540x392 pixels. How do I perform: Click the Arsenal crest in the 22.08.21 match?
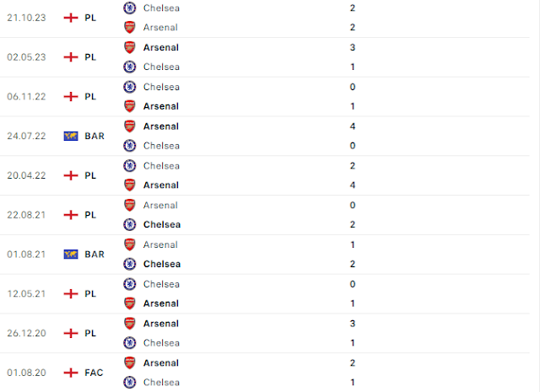pyautogui.click(x=129, y=206)
